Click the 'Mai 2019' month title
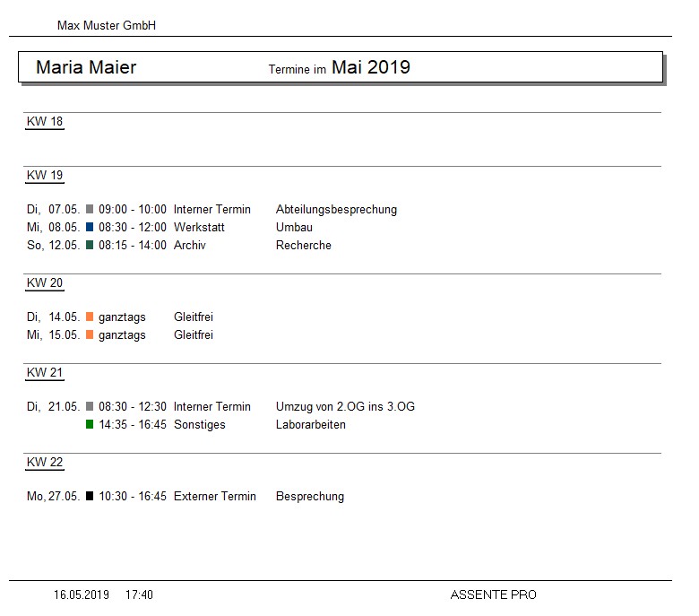Screen dimensions: 699x616 tap(371, 67)
